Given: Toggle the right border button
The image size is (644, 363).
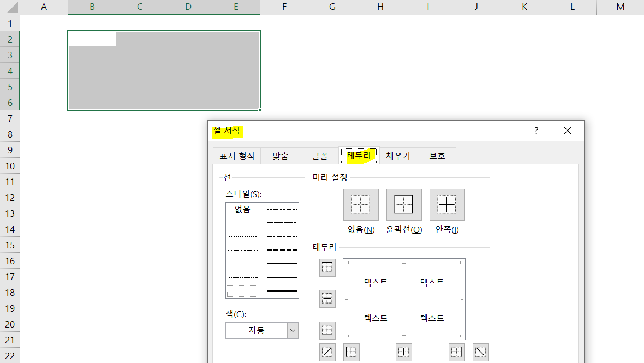Looking at the screenshot, I should point(457,352).
